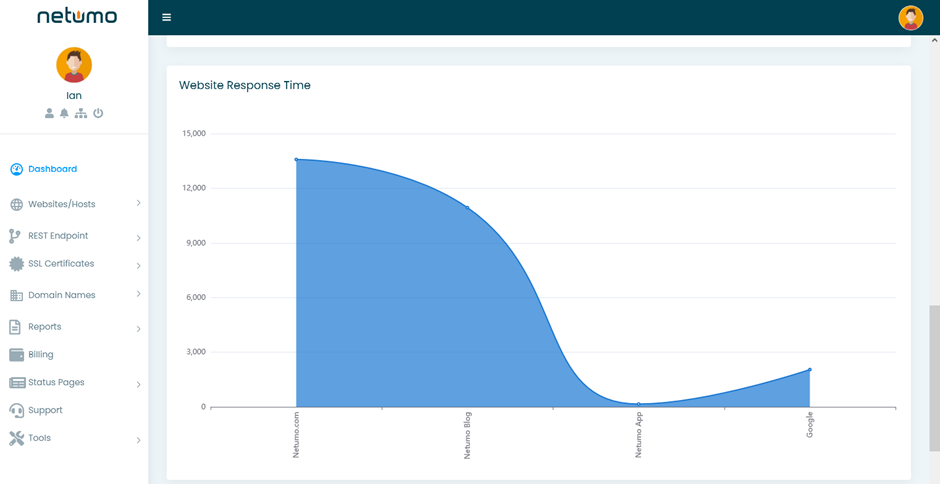This screenshot has width=940, height=484.
Task: Click the Netumo Blog data point
Action: (468, 208)
